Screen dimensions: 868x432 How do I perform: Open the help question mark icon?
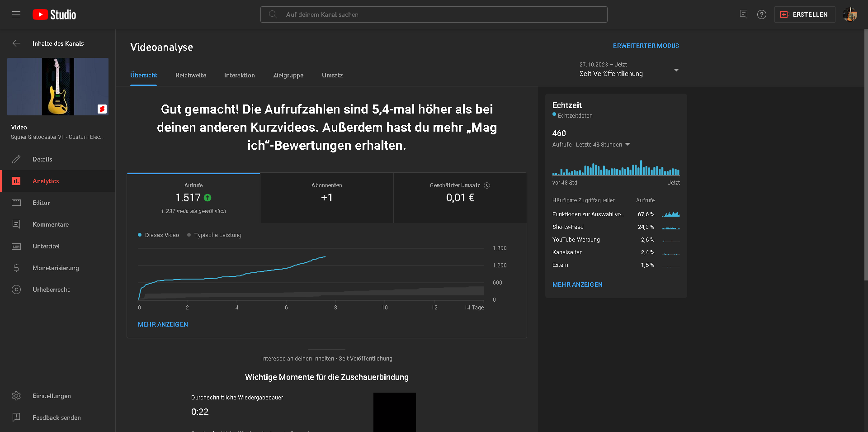(x=762, y=14)
